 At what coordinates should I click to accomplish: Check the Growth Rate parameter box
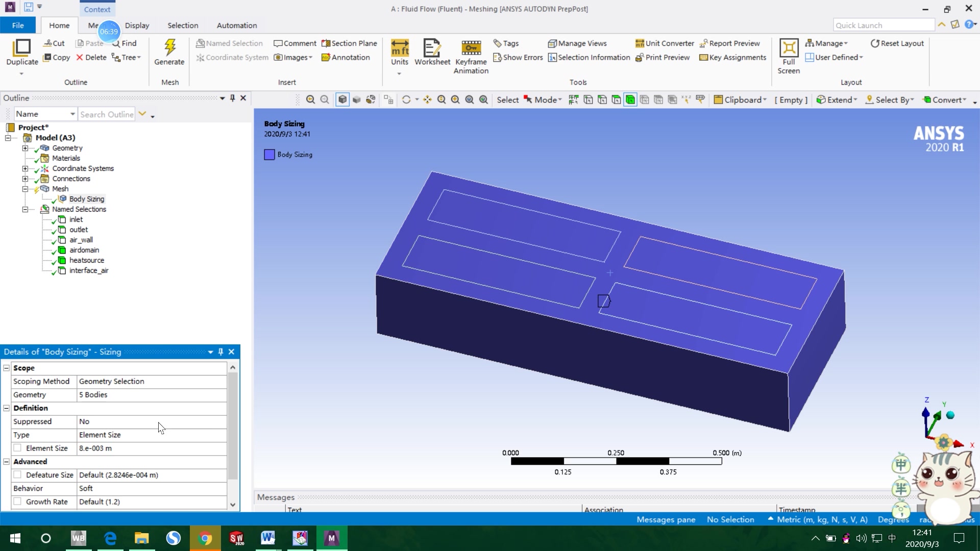pos(17,502)
